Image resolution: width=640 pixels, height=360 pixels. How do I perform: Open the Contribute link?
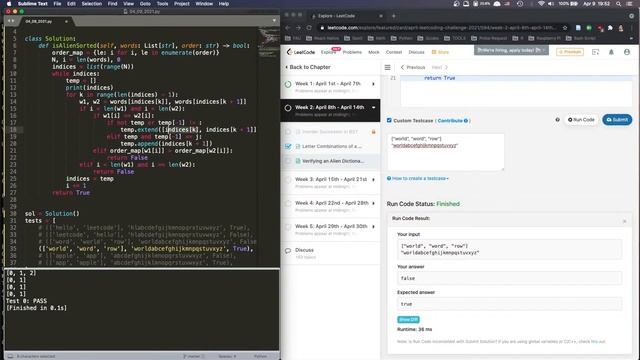[x=452, y=120]
